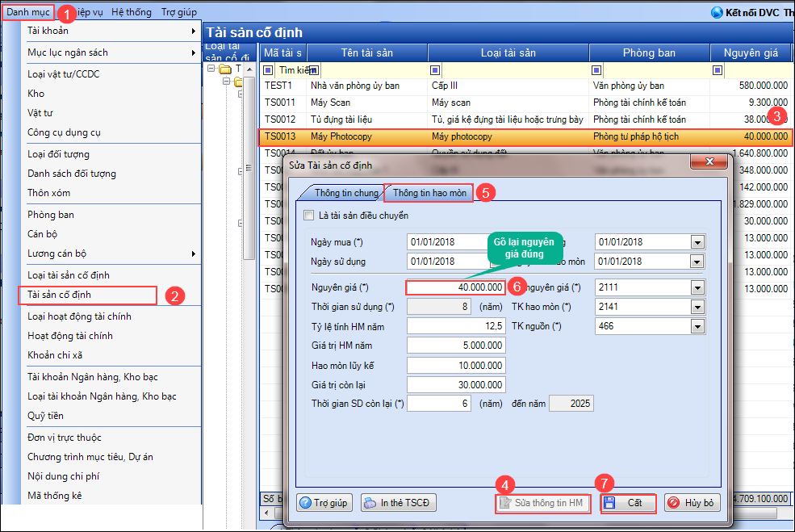Viewport: 795px width, 532px height.
Task: Click the edit icon on Sửa thông tin HM
Action: pyautogui.click(x=505, y=503)
